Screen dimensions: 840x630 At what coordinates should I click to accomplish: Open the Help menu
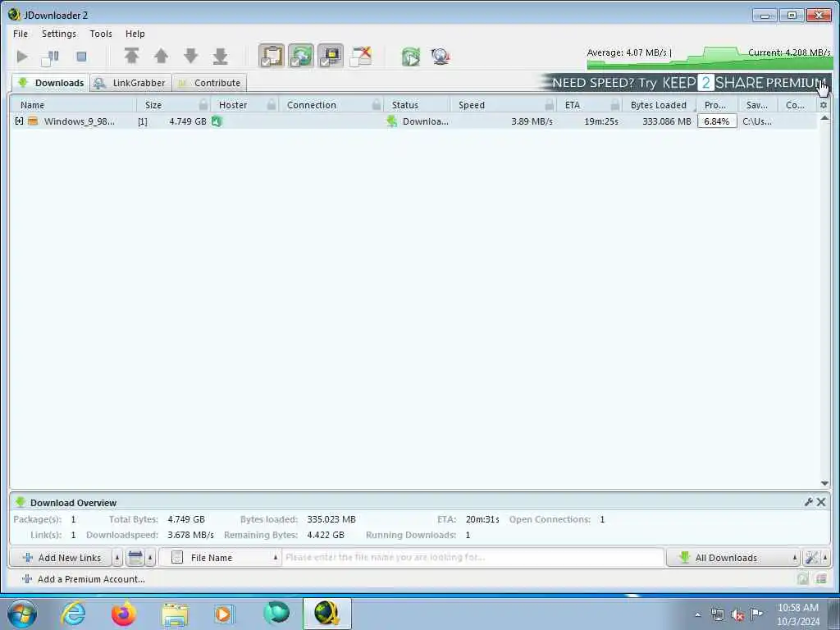(x=135, y=34)
